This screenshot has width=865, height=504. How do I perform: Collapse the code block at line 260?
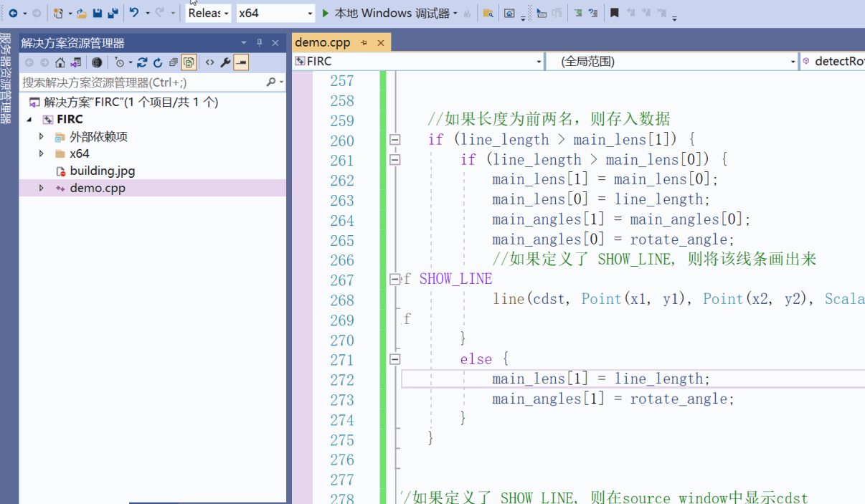394,140
